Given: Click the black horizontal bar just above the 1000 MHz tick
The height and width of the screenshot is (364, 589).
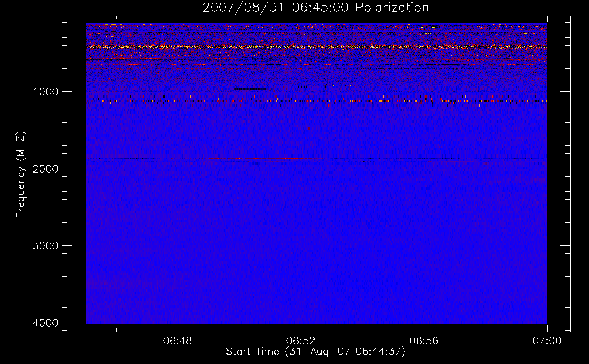Looking at the screenshot, I should tap(250, 89).
